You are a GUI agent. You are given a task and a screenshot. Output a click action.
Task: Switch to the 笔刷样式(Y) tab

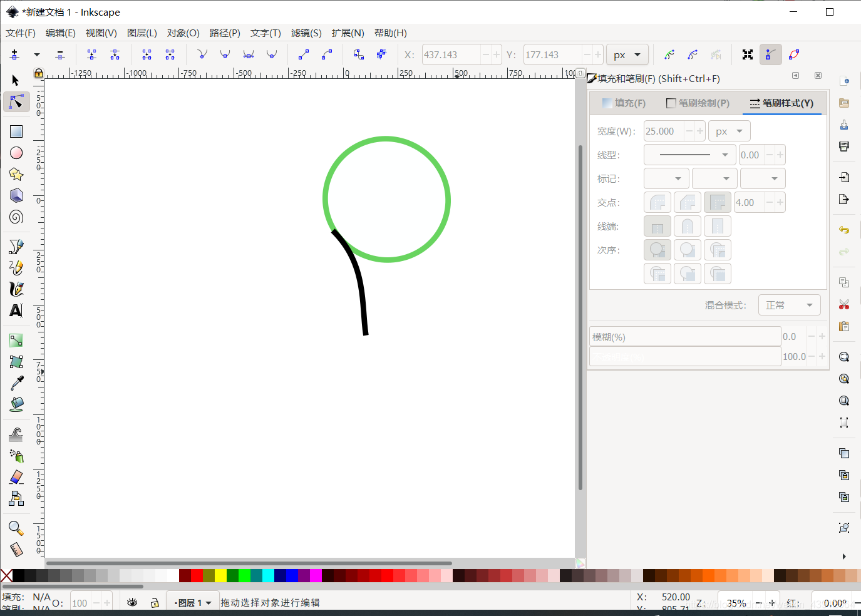click(x=781, y=103)
